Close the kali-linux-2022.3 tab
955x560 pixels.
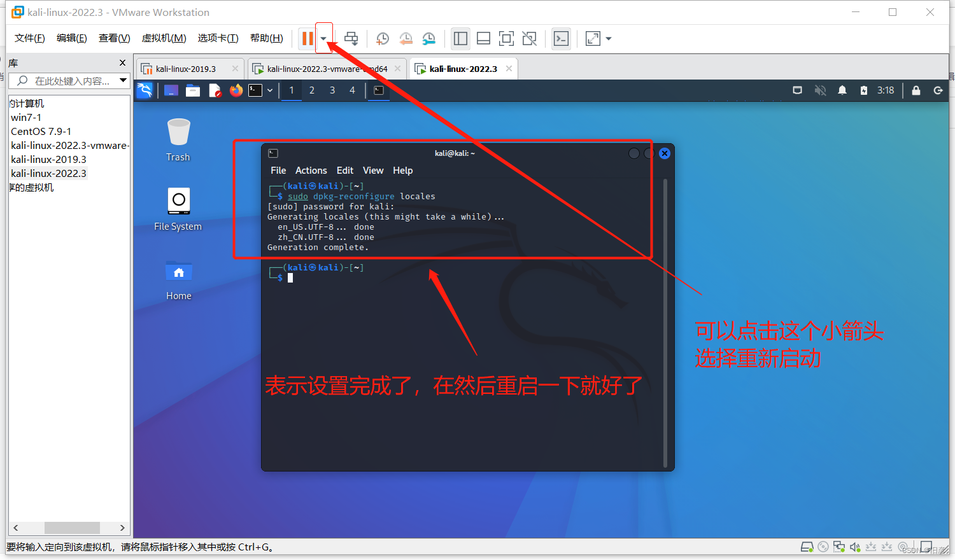point(509,69)
